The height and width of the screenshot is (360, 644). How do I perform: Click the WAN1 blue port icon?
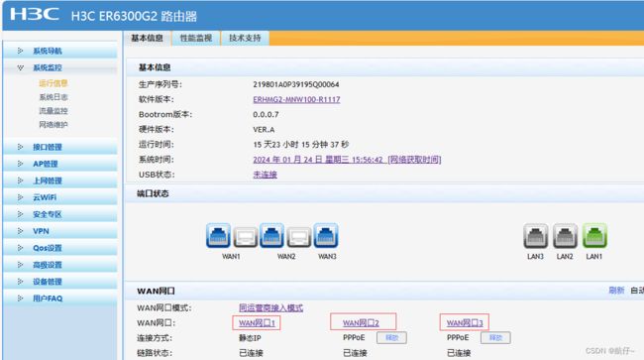tap(218, 235)
